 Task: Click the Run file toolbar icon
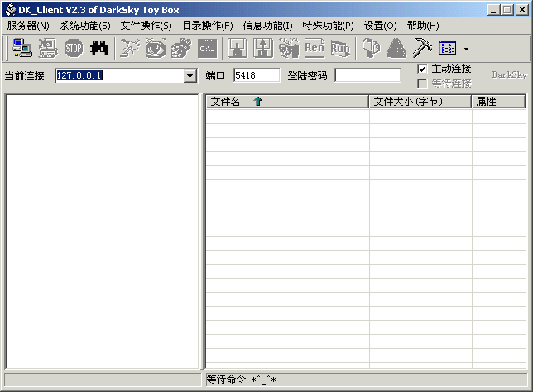coord(340,48)
